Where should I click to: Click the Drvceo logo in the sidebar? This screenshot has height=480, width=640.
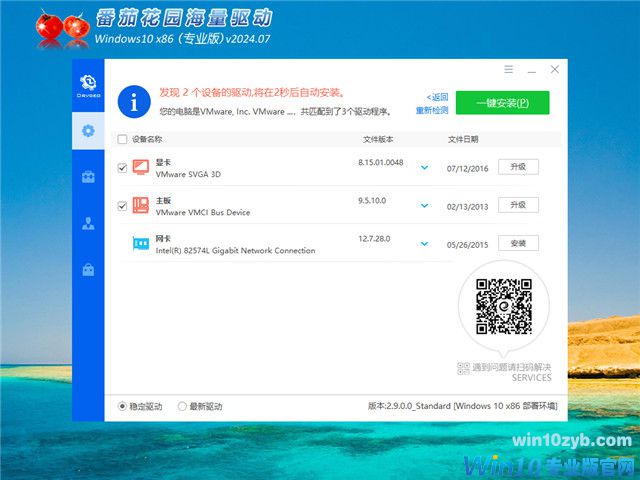[x=88, y=84]
